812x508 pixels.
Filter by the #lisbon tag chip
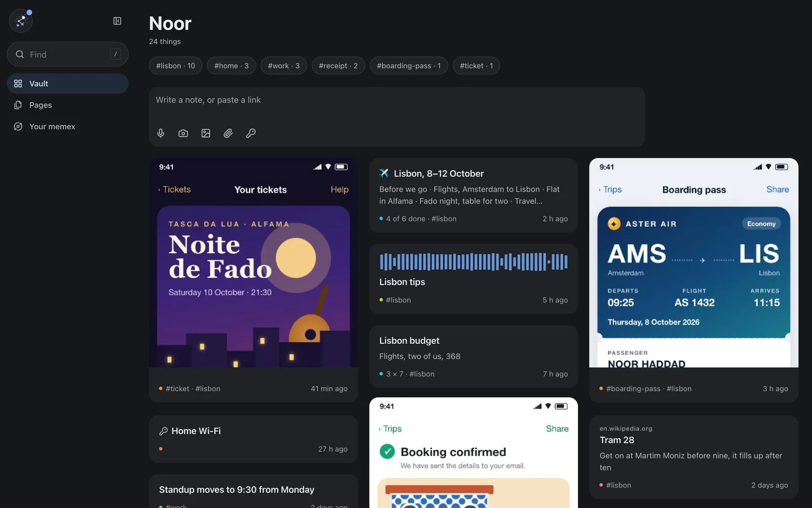[175, 65]
